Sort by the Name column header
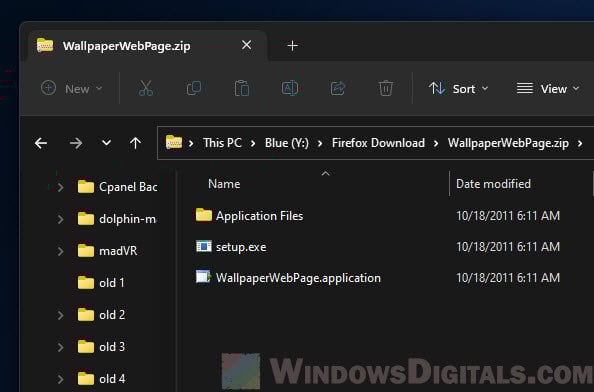594x392 pixels. pyautogui.click(x=224, y=184)
